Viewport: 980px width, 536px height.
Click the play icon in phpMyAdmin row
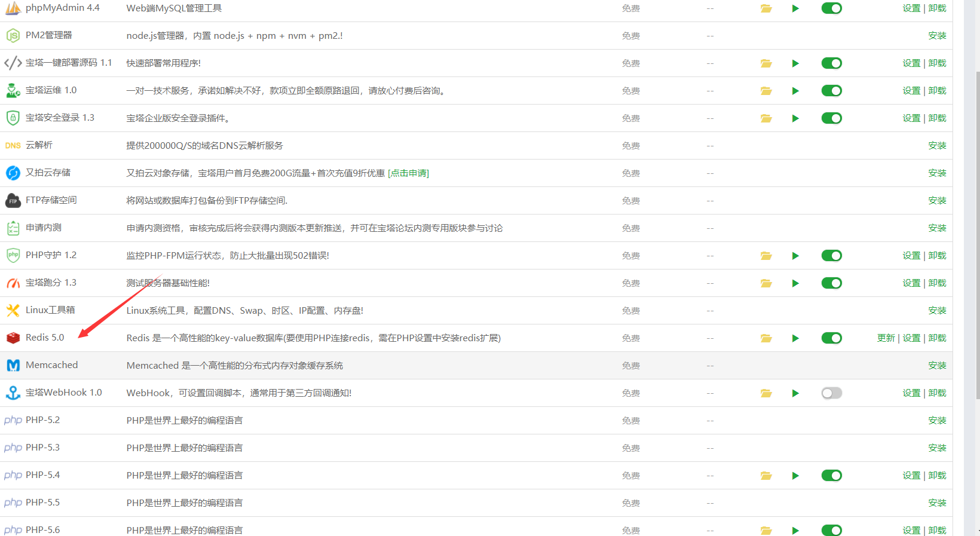tap(795, 8)
